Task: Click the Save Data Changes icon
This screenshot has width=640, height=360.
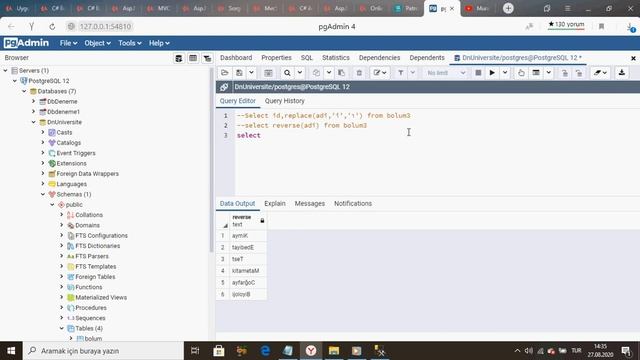Action: (268, 73)
